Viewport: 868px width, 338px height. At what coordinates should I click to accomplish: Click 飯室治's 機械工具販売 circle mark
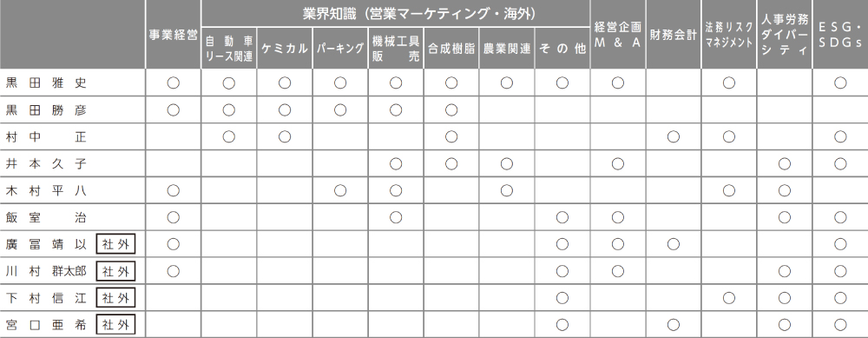(395, 218)
